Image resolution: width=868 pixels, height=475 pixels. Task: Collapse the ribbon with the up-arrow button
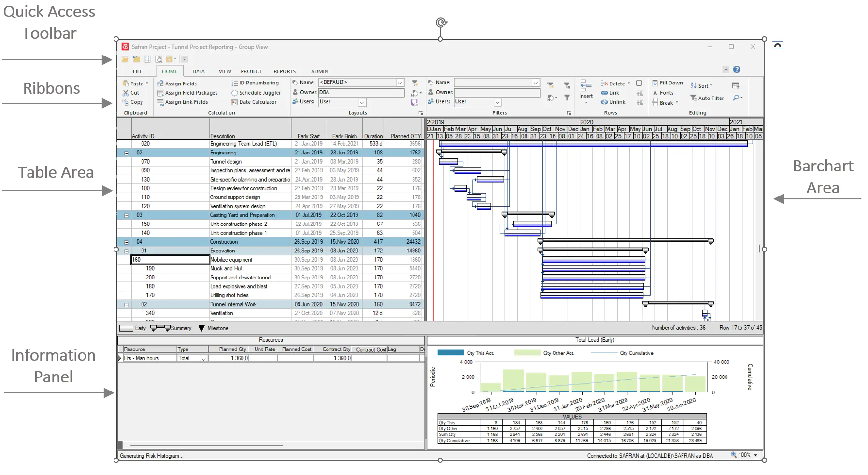[726, 70]
